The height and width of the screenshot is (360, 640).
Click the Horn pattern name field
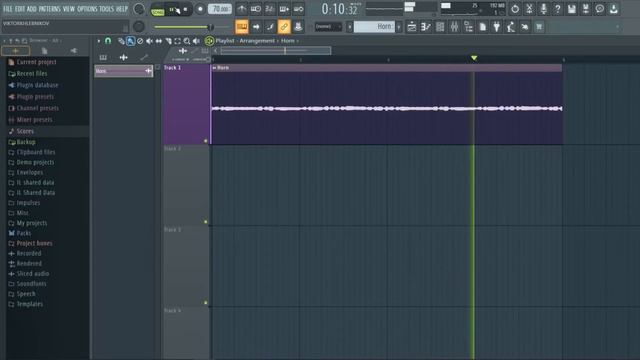coord(374,27)
